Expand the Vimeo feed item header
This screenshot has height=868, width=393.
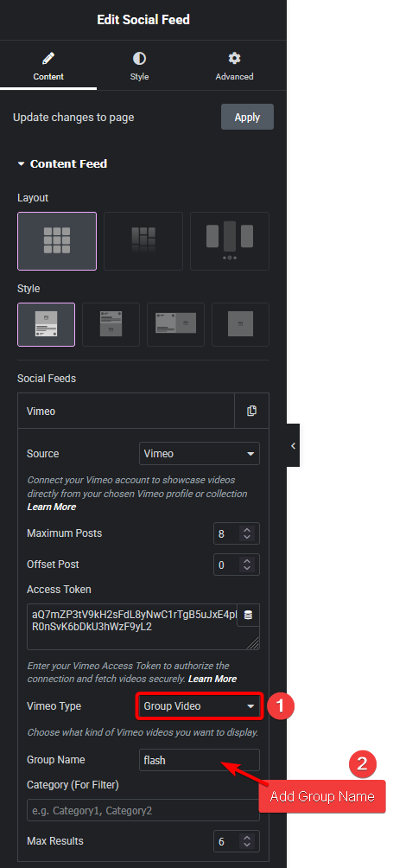tap(126, 411)
